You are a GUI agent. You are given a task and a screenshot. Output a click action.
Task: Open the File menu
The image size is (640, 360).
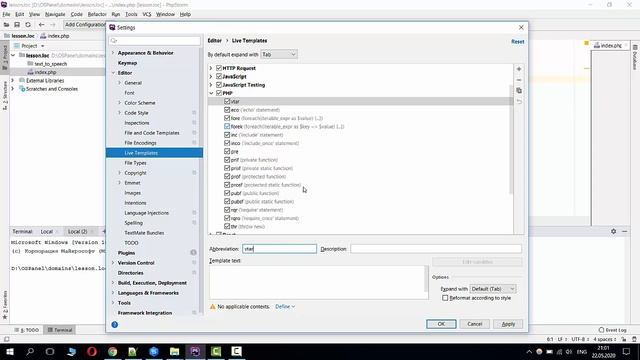coord(6,14)
